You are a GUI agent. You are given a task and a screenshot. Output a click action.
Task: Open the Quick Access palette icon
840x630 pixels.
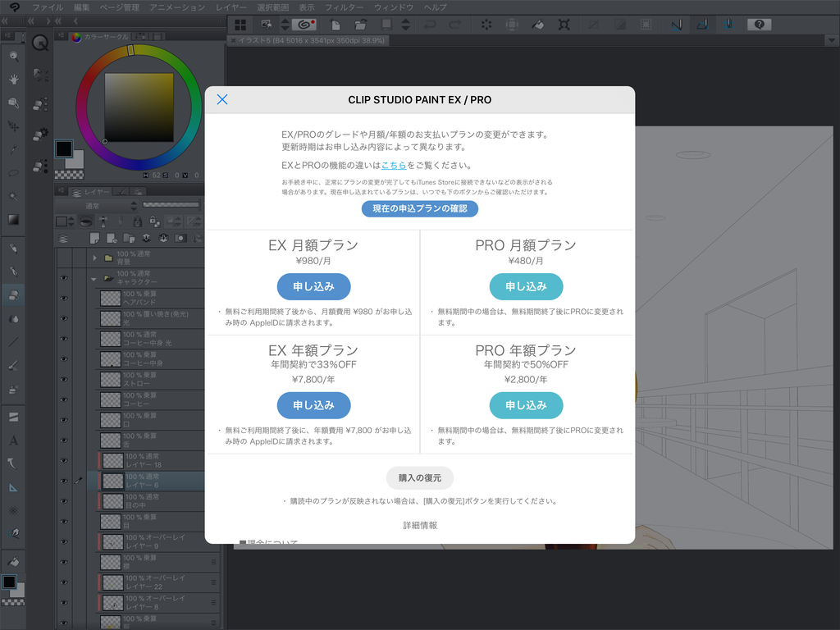pos(40,43)
